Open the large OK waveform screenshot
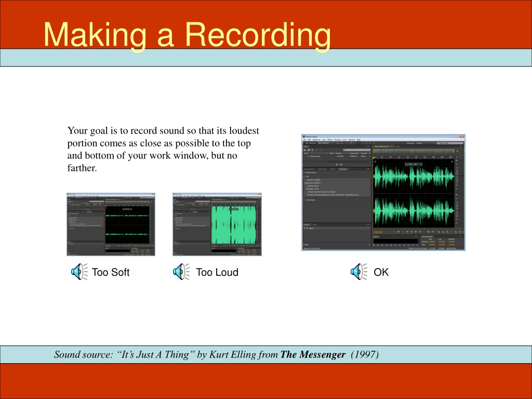The width and height of the screenshot is (532, 399). 383,193
